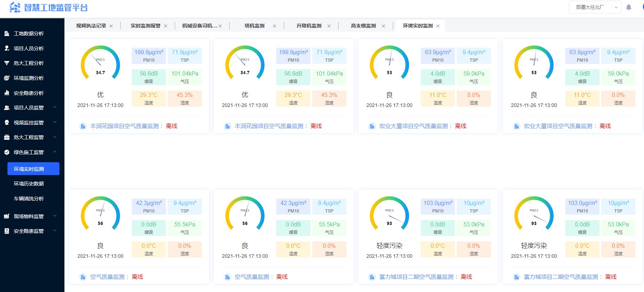Click the 安全隐患分析 bar chart icon
Viewport: 644px width, 292px height.
click(x=7, y=93)
